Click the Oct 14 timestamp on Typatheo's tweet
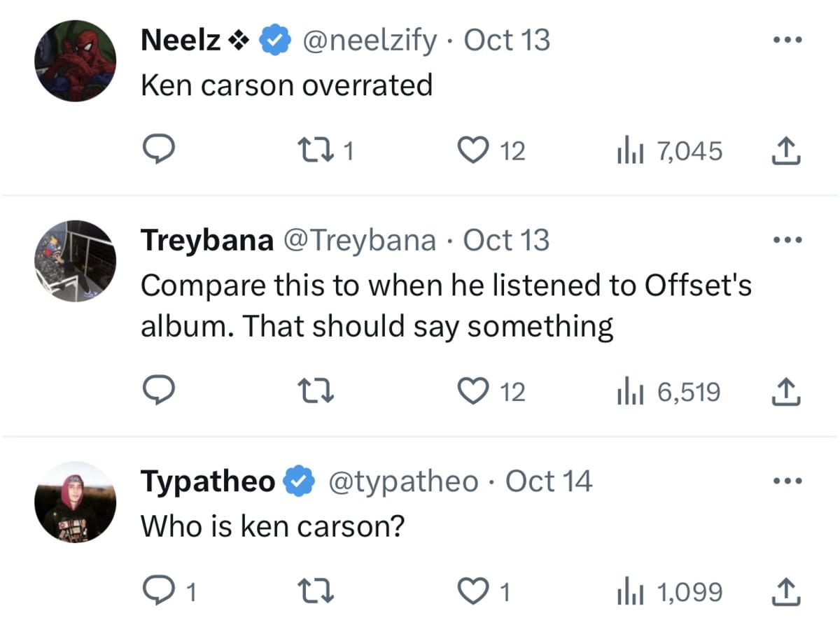This screenshot has width=840, height=627. pos(549,481)
